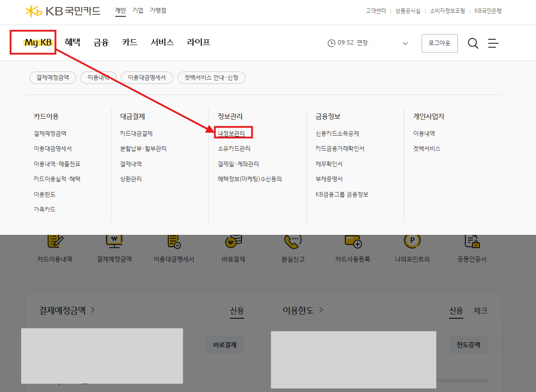Open 채무확인서 link
This screenshot has height=392, width=536.
click(x=329, y=164)
